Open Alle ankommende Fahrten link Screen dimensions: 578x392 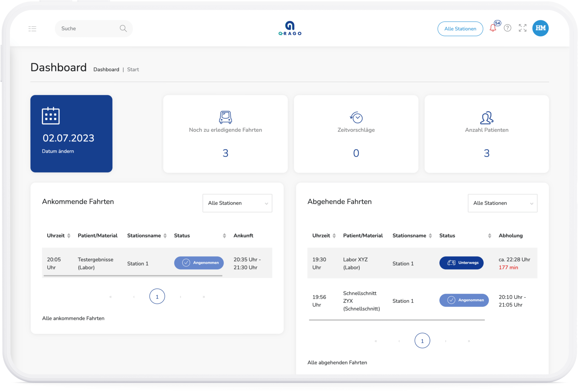(73, 318)
